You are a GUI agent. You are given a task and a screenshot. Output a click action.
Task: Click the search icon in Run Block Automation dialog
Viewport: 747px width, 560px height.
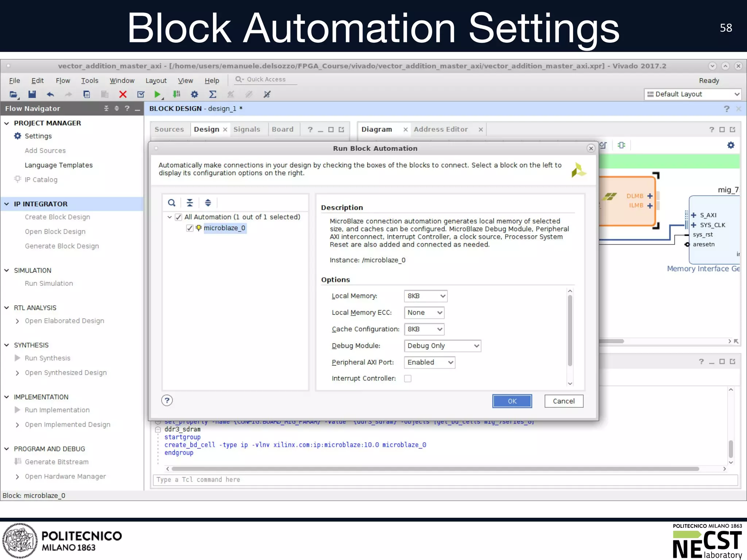click(171, 203)
